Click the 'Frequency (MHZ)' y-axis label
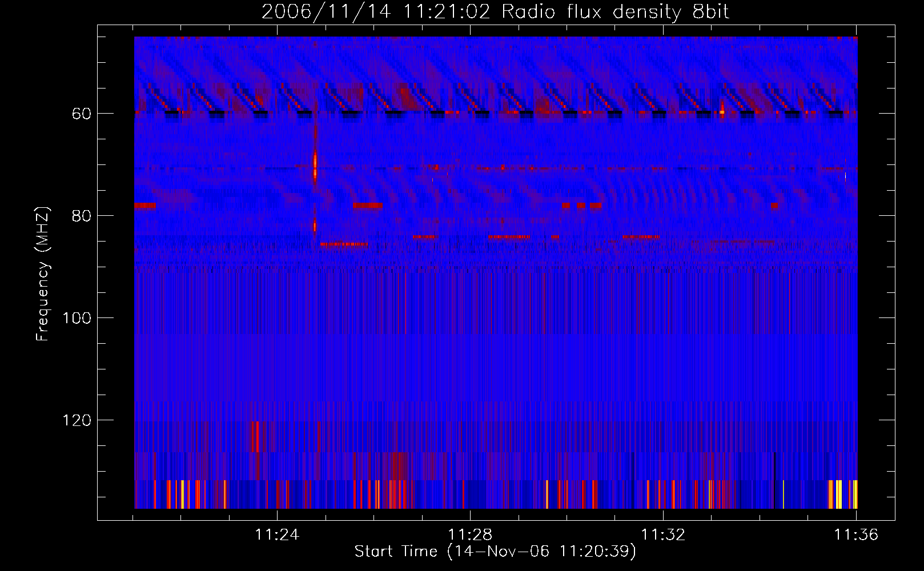This screenshot has height=571, width=924. [43, 274]
